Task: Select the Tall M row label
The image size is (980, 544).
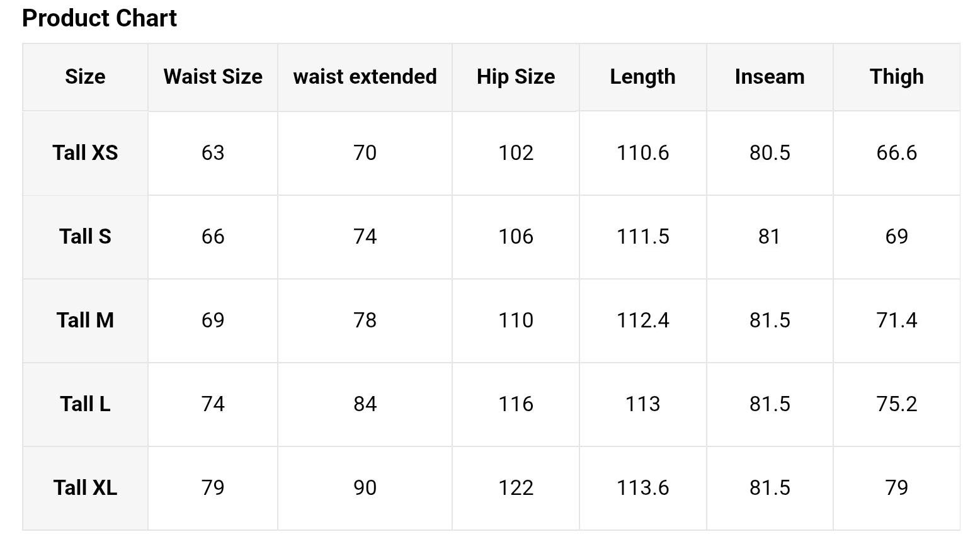Action: coord(85,320)
